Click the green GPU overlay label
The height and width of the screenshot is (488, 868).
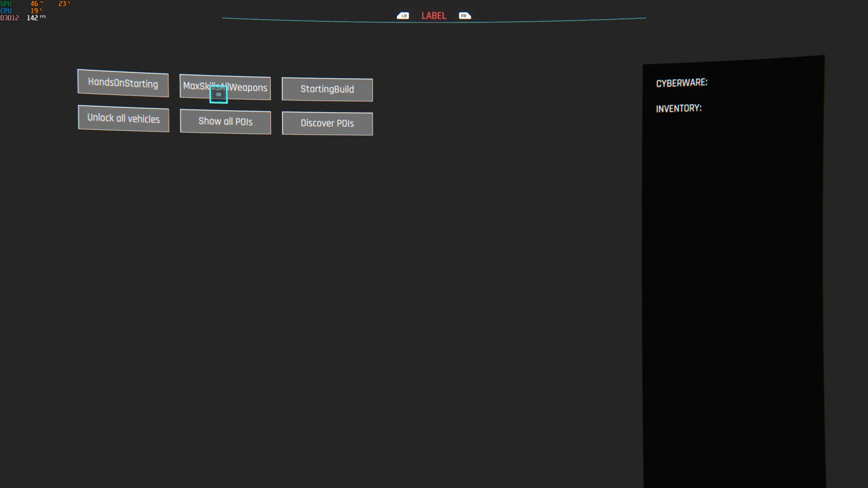tap(6, 4)
